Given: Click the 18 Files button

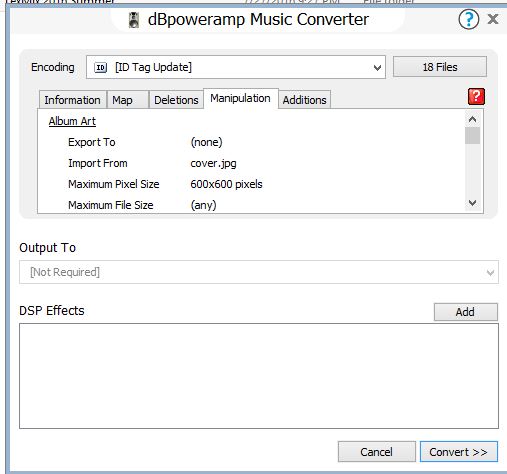Looking at the screenshot, I should click(x=440, y=67).
